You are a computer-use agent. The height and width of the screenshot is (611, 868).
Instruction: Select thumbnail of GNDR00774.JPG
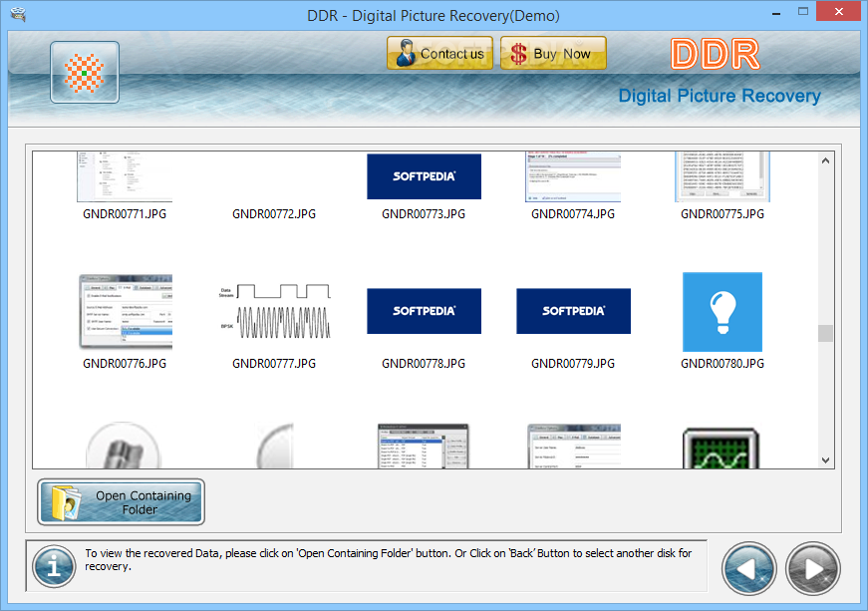573,176
